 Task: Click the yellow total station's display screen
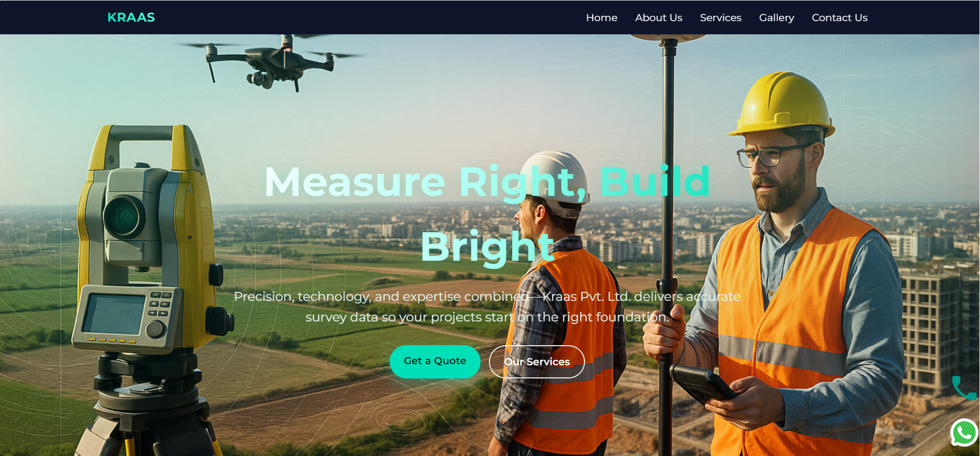coord(114,314)
